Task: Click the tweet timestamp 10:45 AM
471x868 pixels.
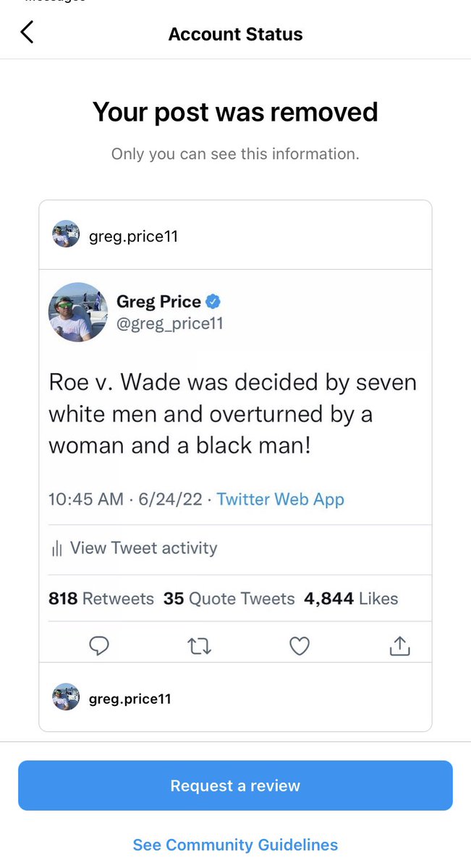Action: [85, 499]
